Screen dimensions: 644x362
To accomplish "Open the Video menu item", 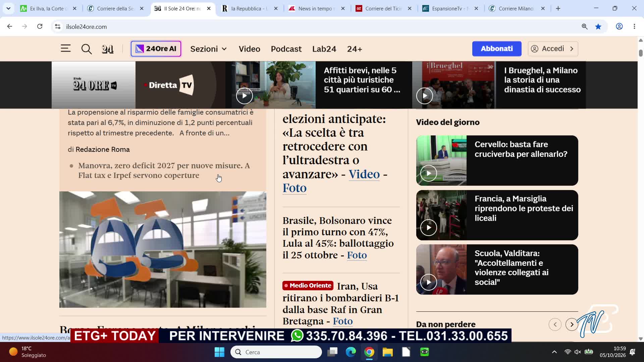I will pos(249,49).
